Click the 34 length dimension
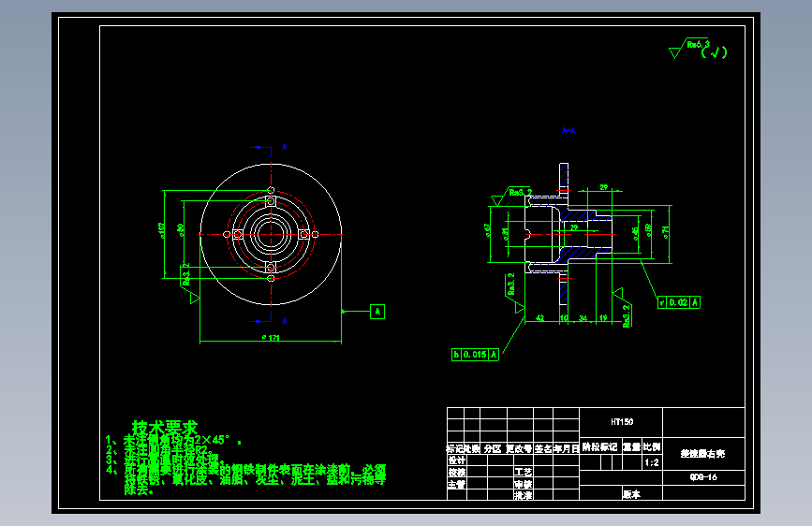This screenshot has height=526, width=812. pyautogui.click(x=583, y=318)
